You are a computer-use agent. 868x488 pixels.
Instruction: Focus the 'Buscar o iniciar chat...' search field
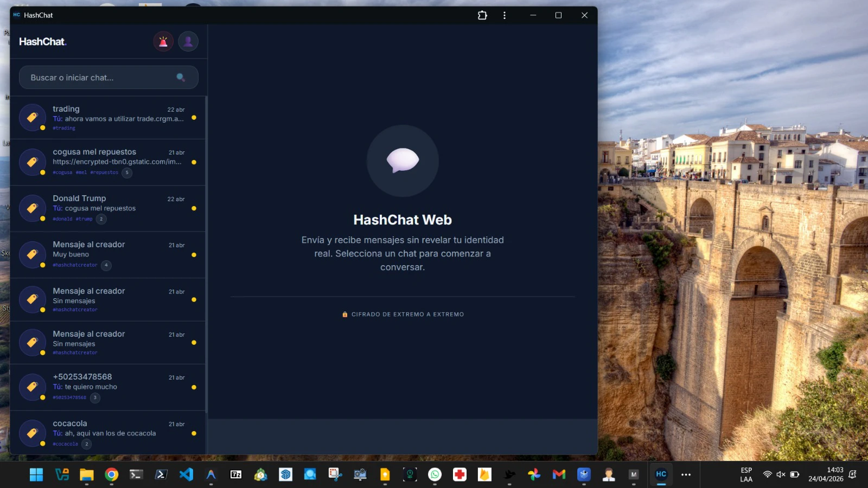tap(108, 78)
